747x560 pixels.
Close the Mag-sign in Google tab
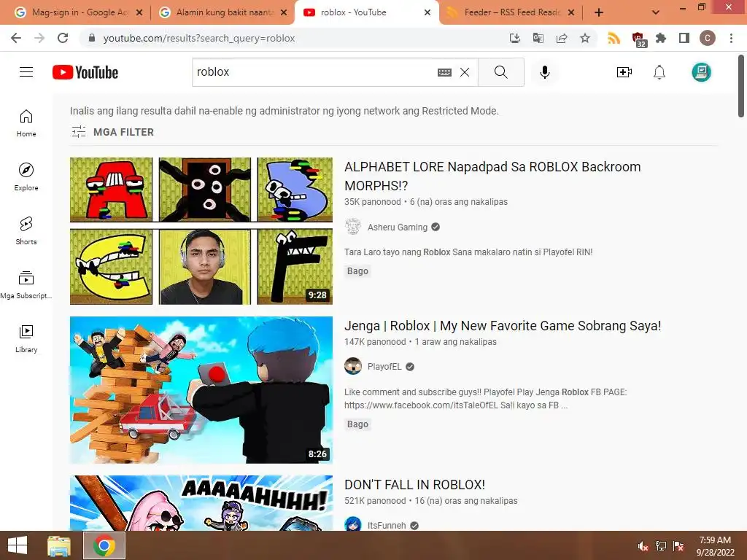coord(139,12)
